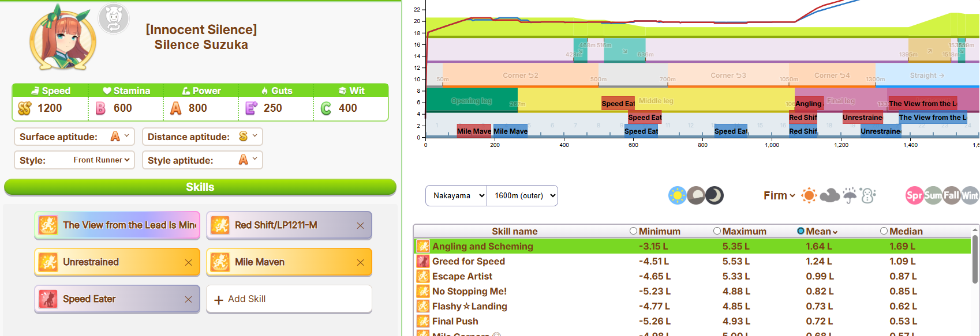Click the Mile Maven skill card
This screenshot has height=336, width=980.
click(289, 262)
